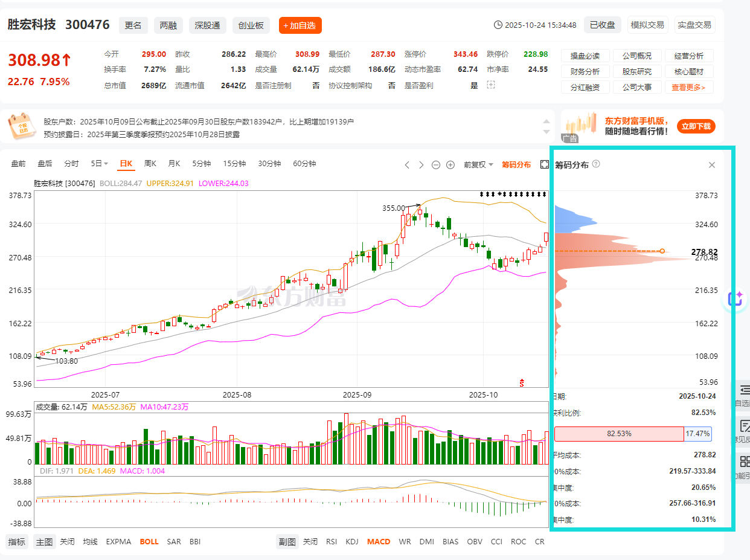
Task: Switch to 盘后 tab
Action: pos(45,164)
